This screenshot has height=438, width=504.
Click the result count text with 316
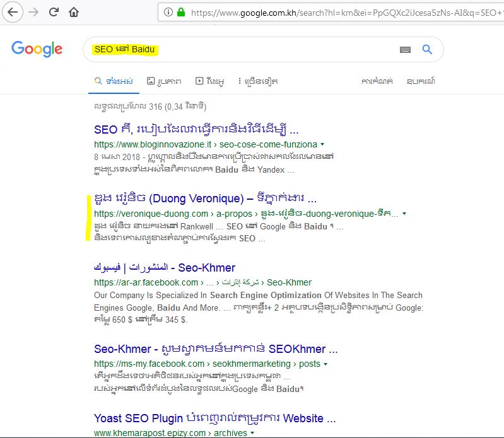150,107
